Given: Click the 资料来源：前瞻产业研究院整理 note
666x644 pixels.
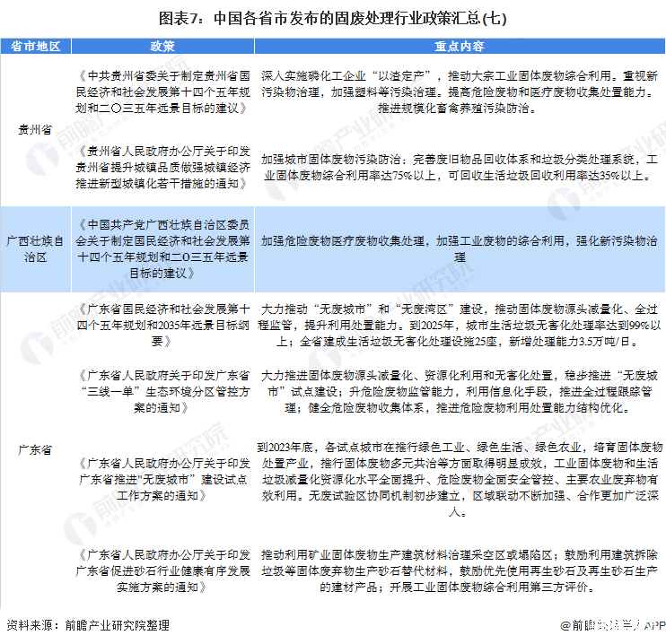Looking at the screenshot, I should [88, 625].
